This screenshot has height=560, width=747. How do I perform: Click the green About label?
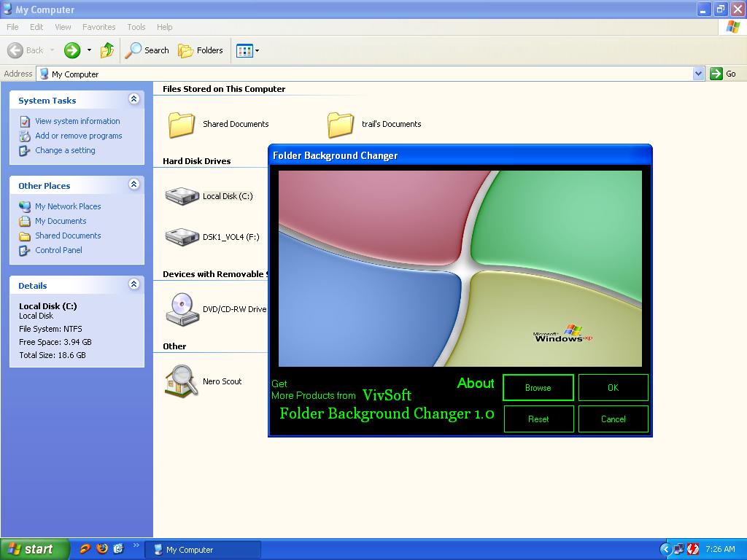pyautogui.click(x=476, y=384)
